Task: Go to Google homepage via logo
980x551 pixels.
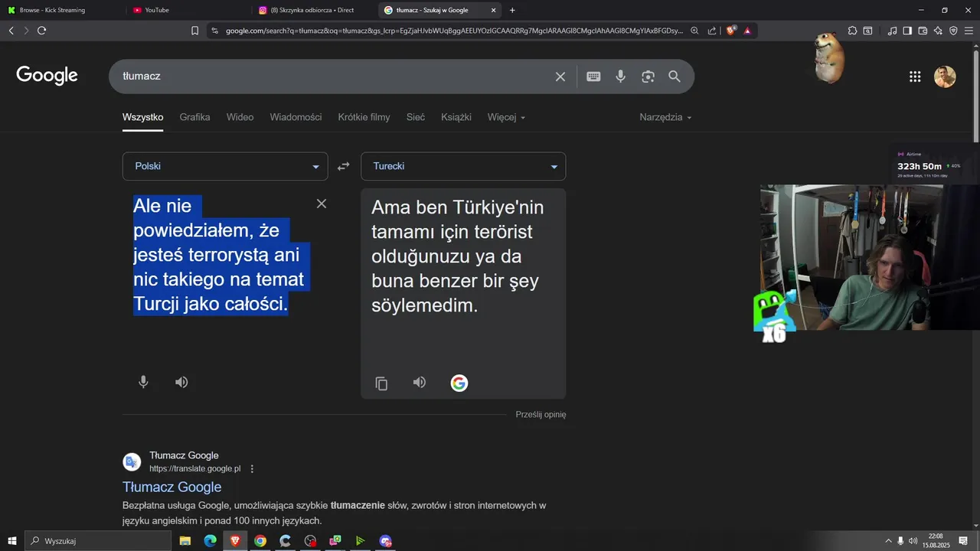Action: tap(47, 75)
